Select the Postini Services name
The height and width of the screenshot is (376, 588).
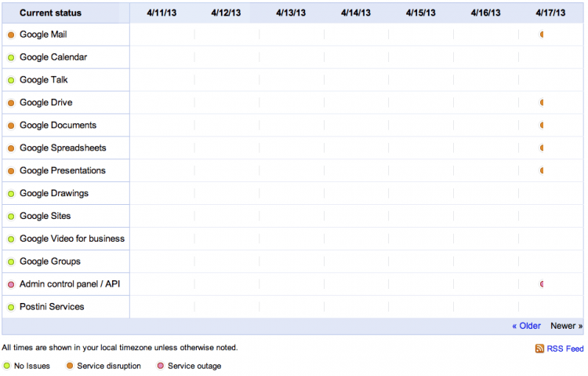pos(52,306)
